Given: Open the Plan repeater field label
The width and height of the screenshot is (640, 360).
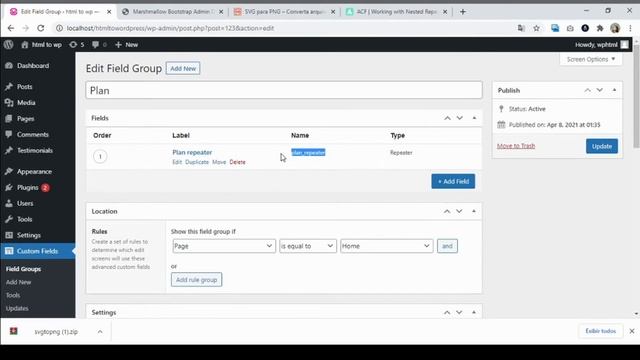Looking at the screenshot, I should pyautogui.click(x=192, y=152).
